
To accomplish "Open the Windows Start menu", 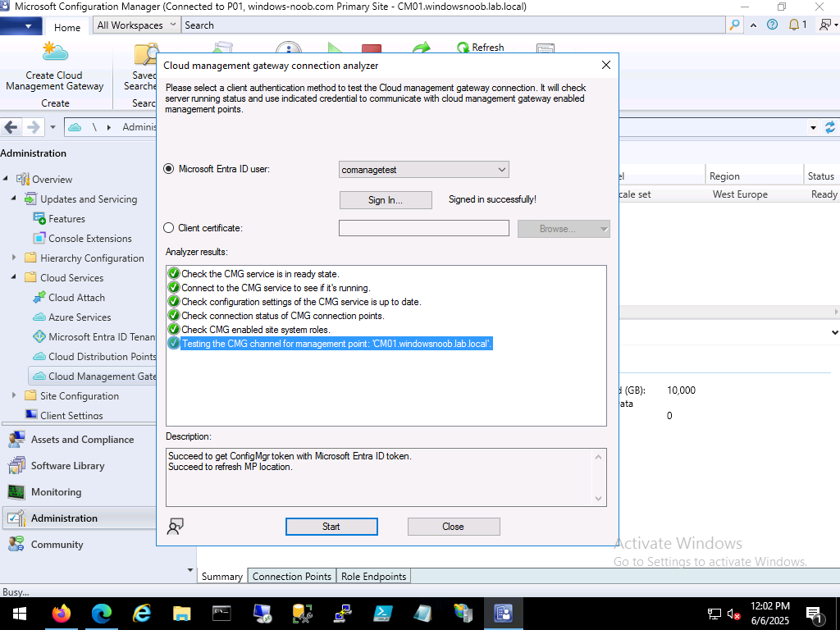I will click(x=20, y=614).
